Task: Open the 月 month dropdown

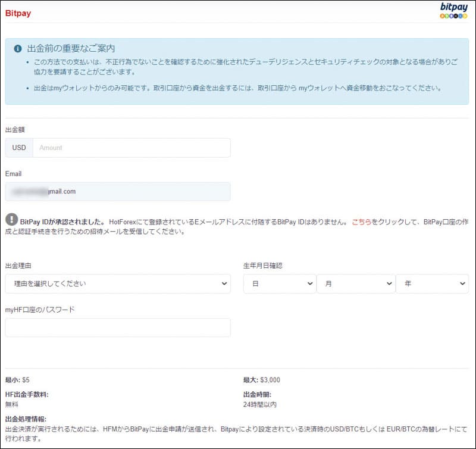Action: 355,284
